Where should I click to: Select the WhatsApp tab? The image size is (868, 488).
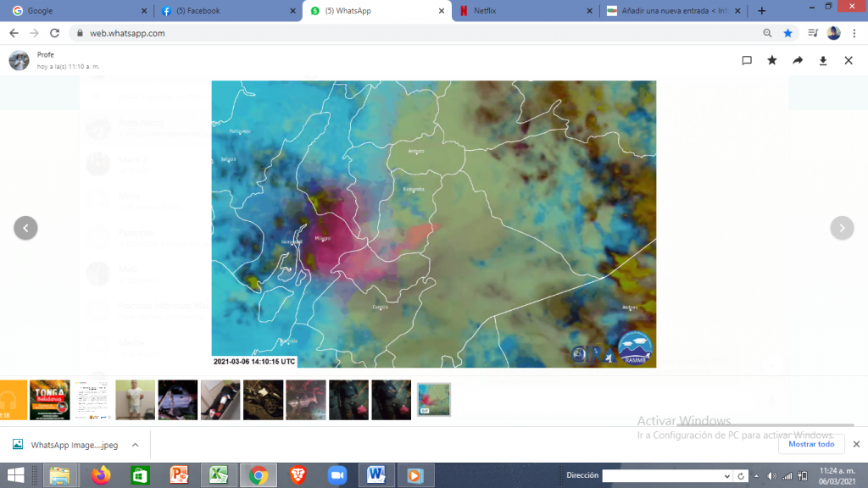377,11
